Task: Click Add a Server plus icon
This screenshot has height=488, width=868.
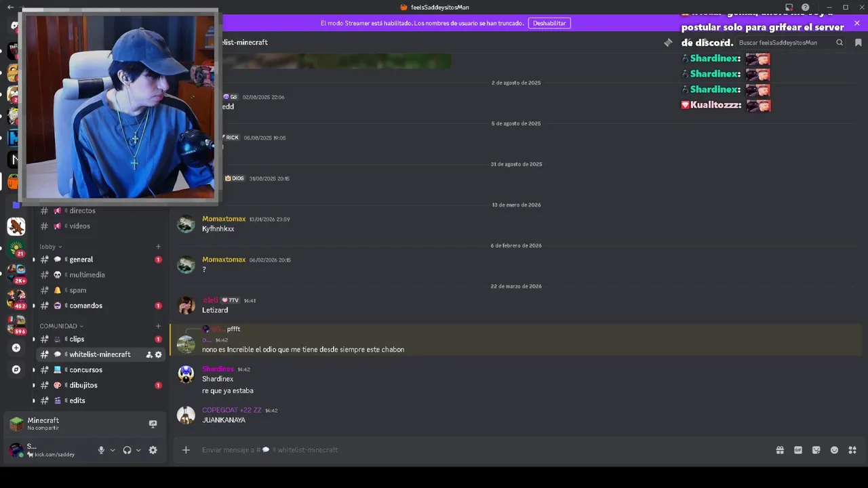Action: tap(16, 348)
